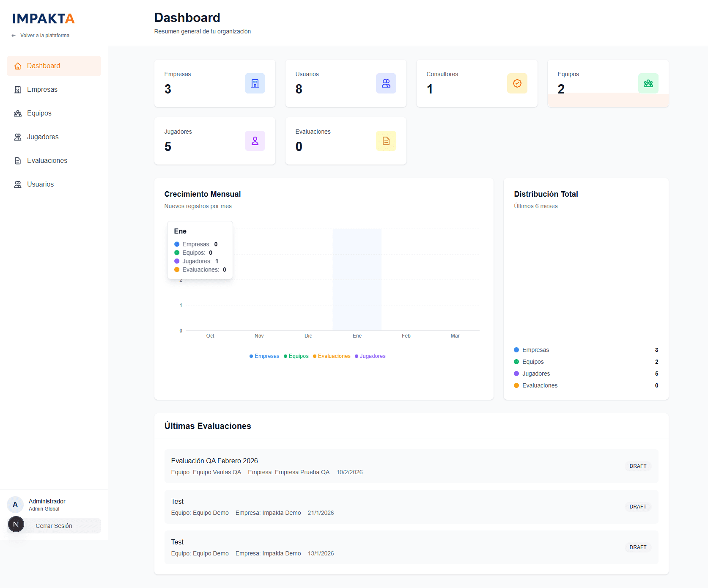Click the IMPAKTA logo

point(43,19)
